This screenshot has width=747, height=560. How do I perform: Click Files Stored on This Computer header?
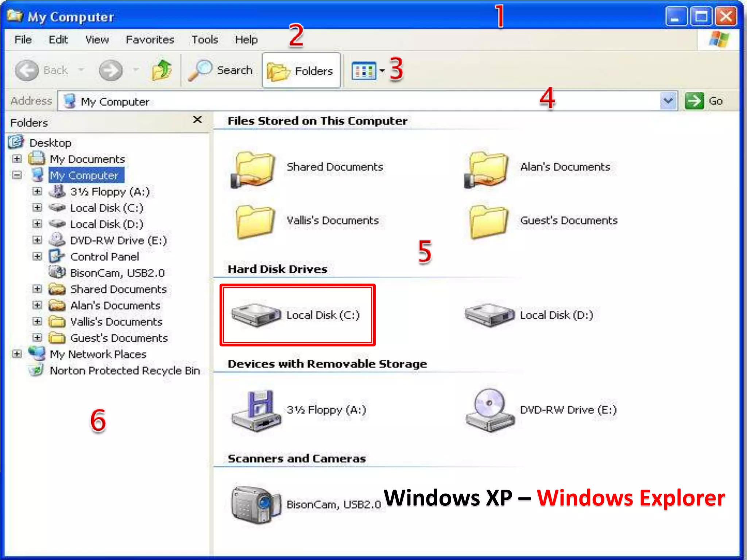pos(317,121)
